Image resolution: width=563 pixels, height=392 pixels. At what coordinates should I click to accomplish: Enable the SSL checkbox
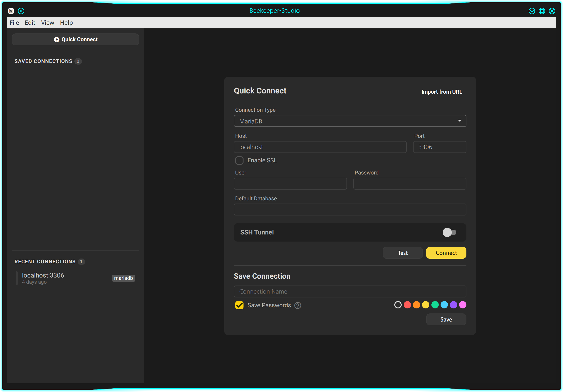(x=239, y=161)
